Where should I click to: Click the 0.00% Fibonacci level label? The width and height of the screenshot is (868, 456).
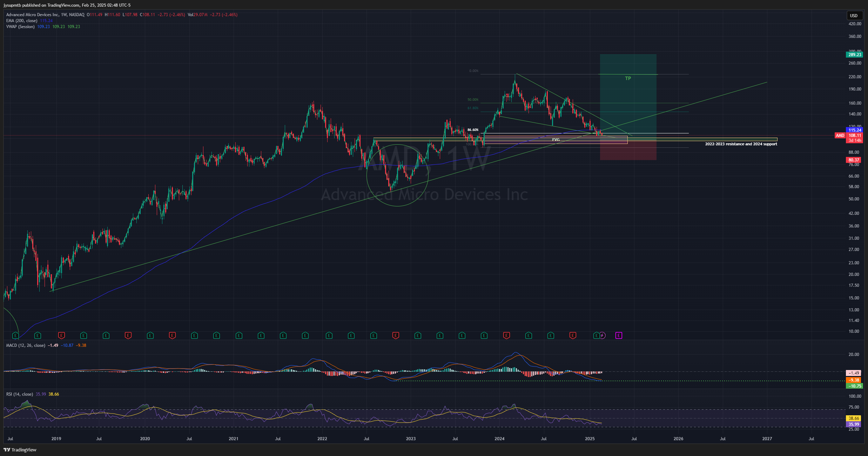click(474, 71)
